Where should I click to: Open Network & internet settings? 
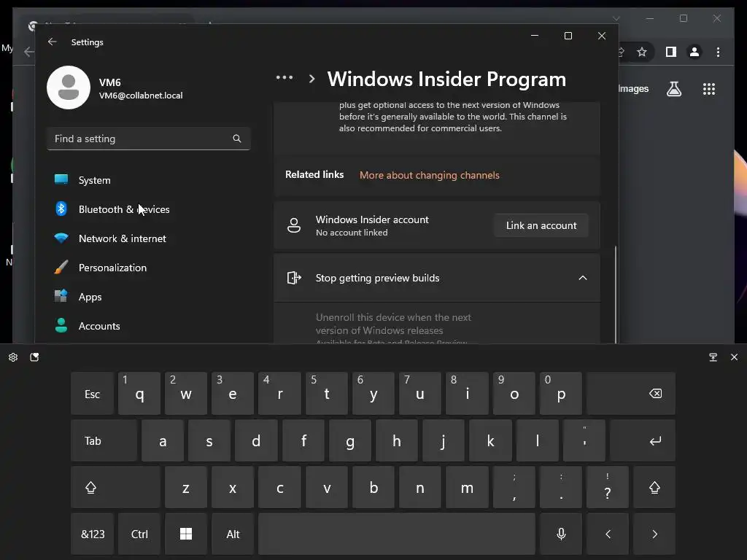pos(149,238)
